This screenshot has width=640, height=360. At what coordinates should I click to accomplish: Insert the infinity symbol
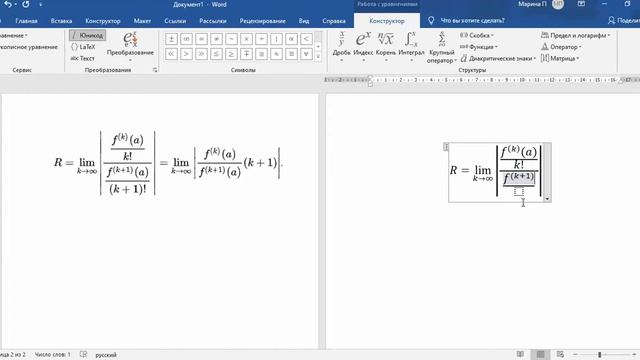[186, 39]
